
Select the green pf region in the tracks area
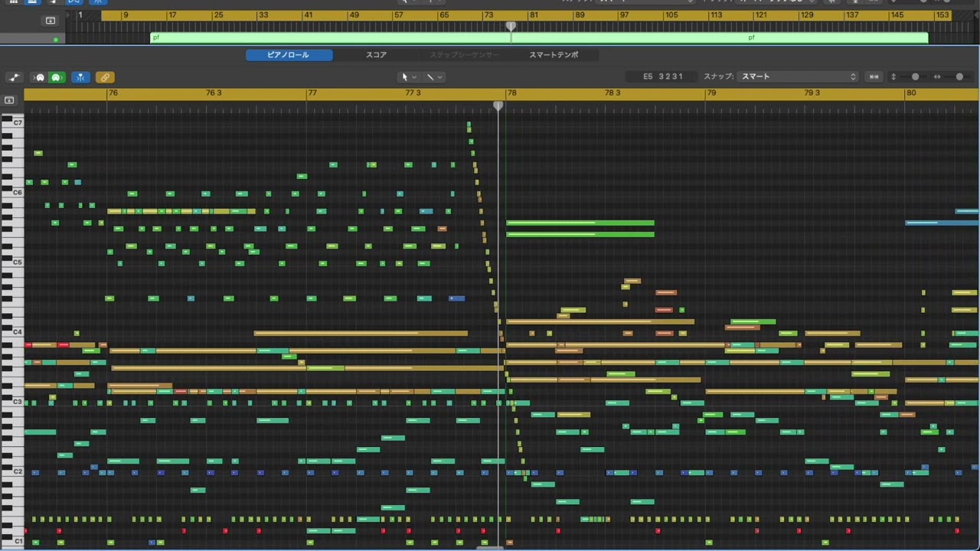point(539,37)
